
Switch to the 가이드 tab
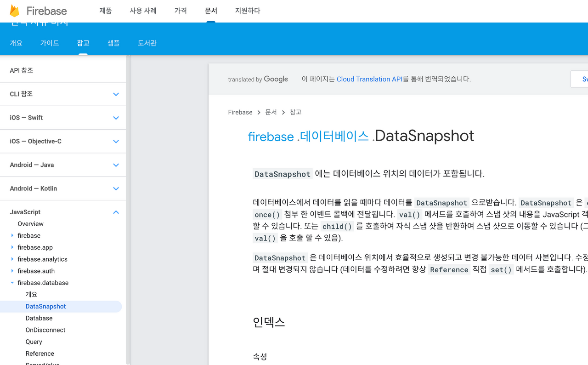50,43
